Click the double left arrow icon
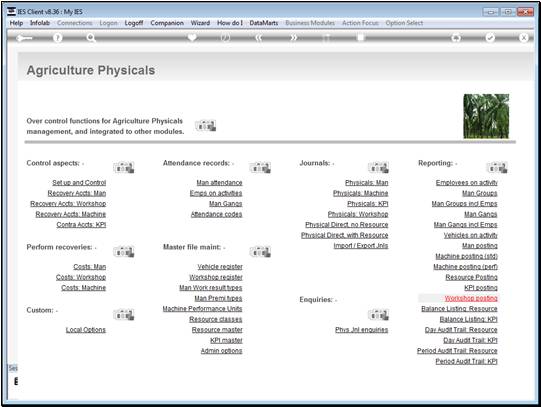Screen dimensions: 541x407 click(x=259, y=38)
